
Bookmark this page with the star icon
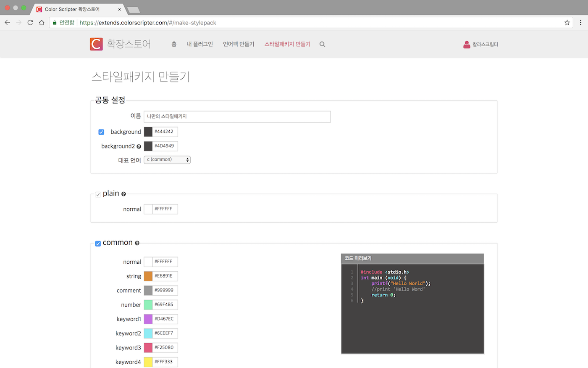[567, 23]
